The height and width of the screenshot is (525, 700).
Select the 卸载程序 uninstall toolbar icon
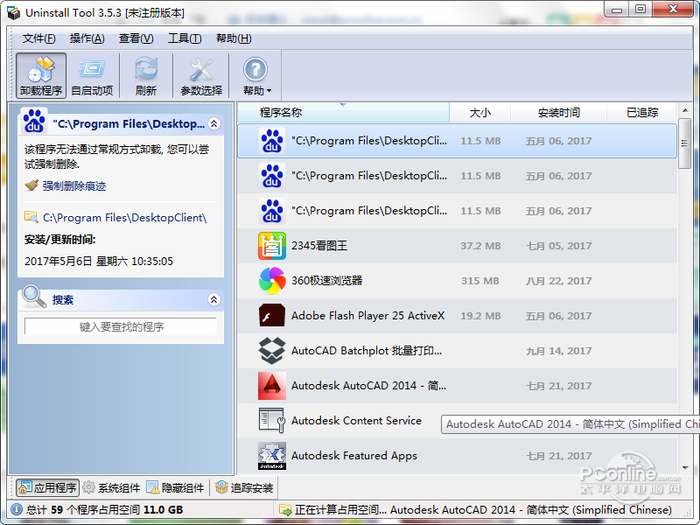click(x=41, y=75)
